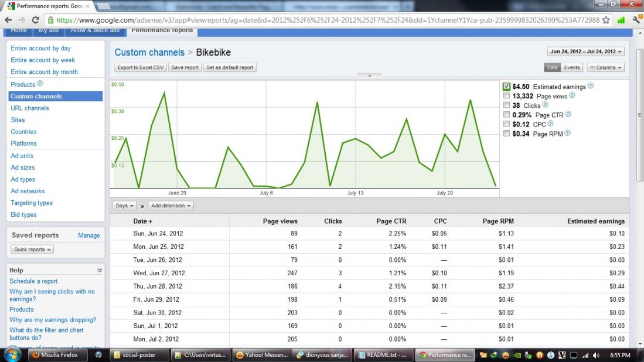644x362 pixels.
Task: Open Why are my earnings dropping link
Action: (53, 320)
